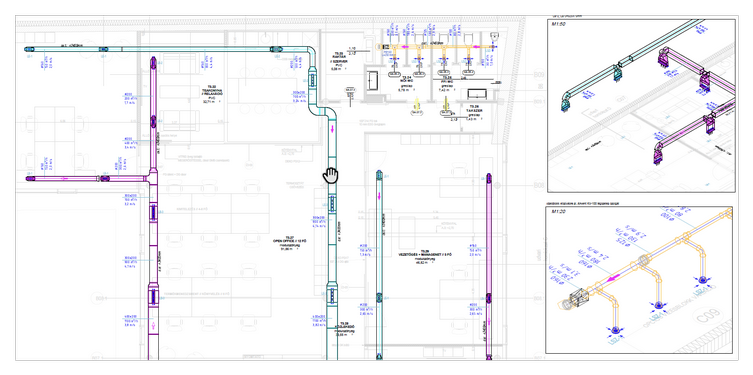753x375 pixels.
Task: Click the VEZETŐSÉG + MANAGEMENT room label
Action: tap(424, 254)
